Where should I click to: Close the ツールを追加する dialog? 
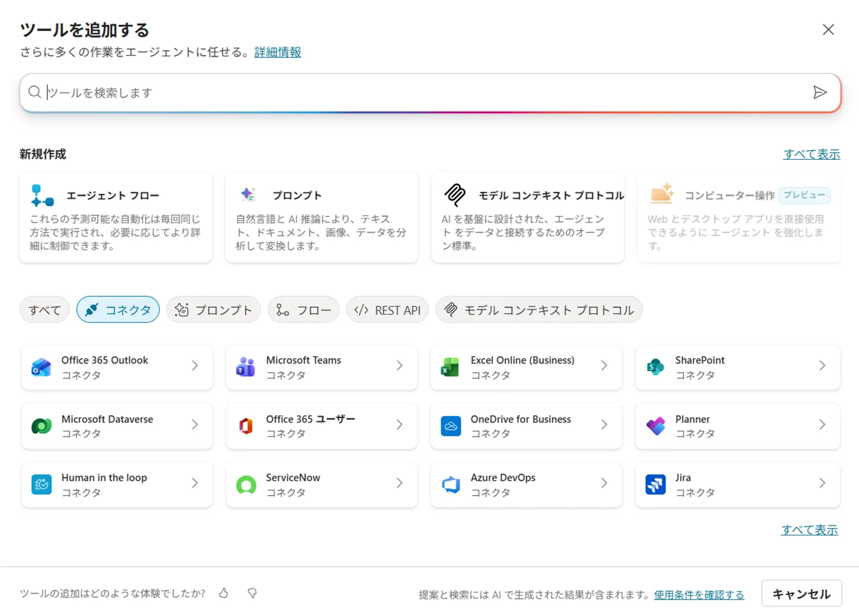point(828,30)
